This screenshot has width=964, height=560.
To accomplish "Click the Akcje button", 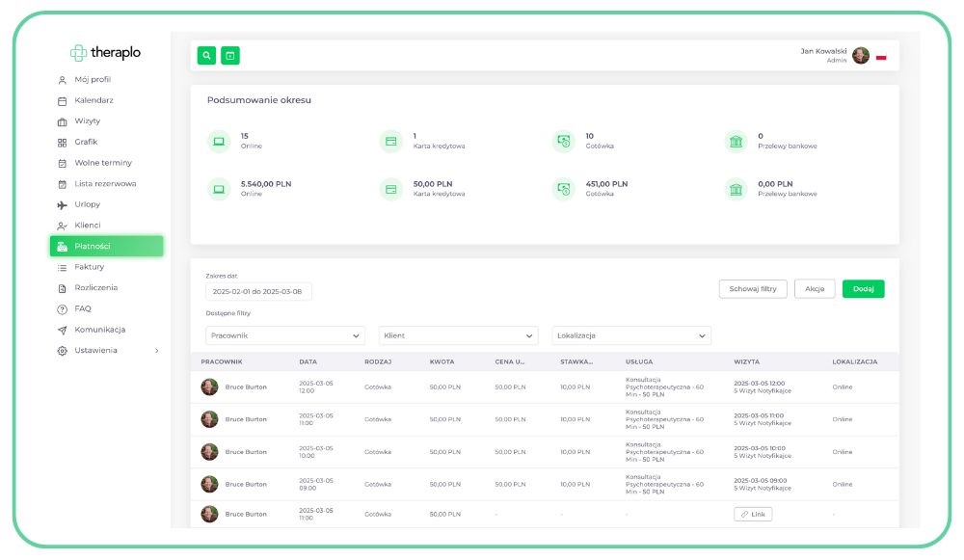I will coord(815,289).
